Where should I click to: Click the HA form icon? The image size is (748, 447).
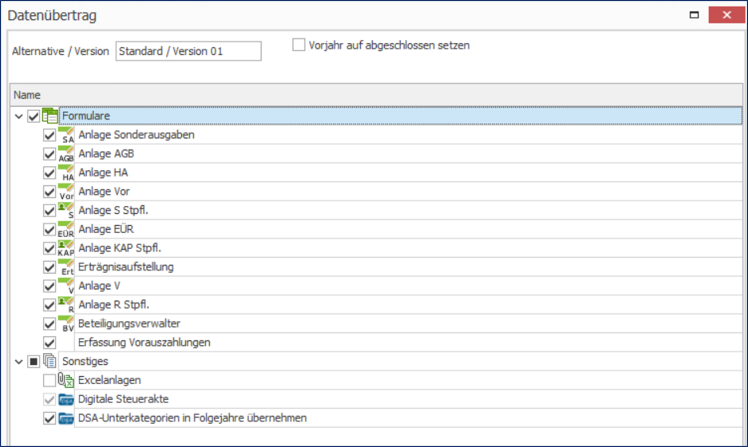point(66,173)
